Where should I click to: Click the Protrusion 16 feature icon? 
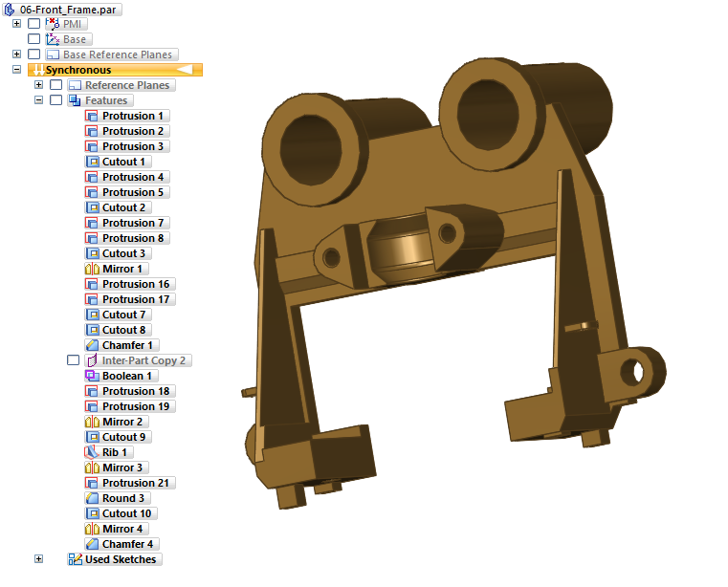(x=92, y=285)
